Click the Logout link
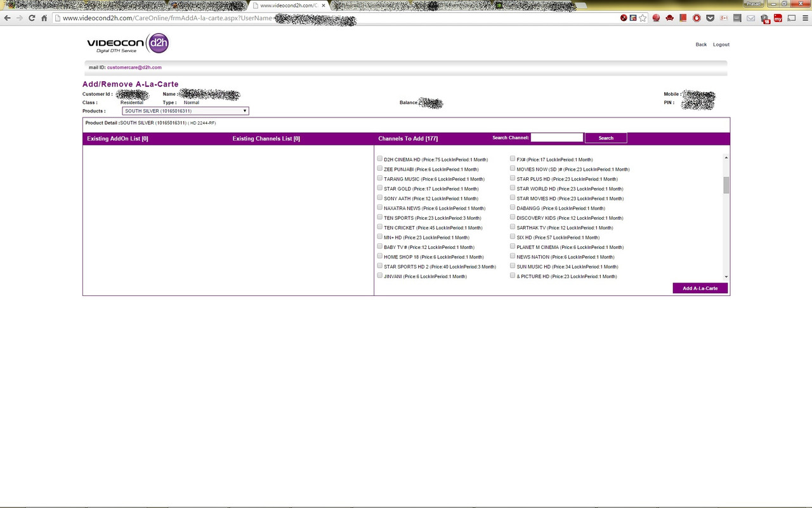Image resolution: width=812 pixels, height=508 pixels. pyautogui.click(x=721, y=44)
